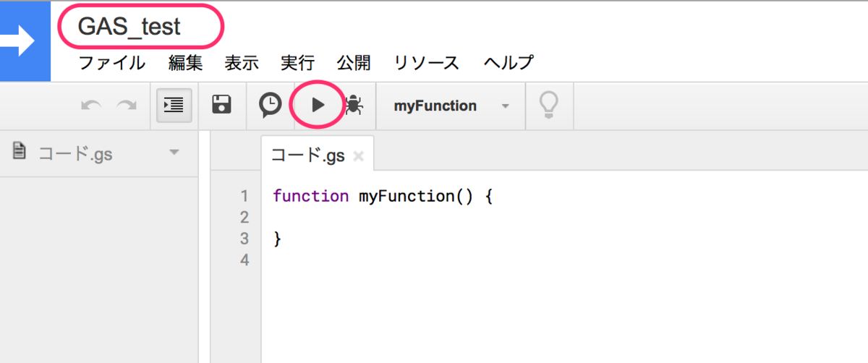
Task: Open the 表示 menu
Action: coord(242,63)
